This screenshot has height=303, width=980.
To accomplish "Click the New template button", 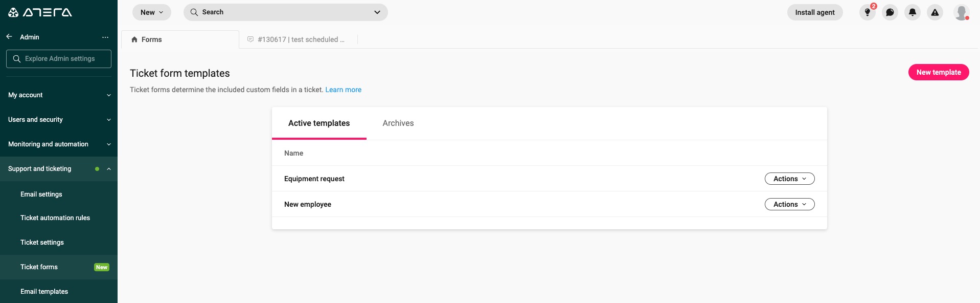I will [938, 72].
